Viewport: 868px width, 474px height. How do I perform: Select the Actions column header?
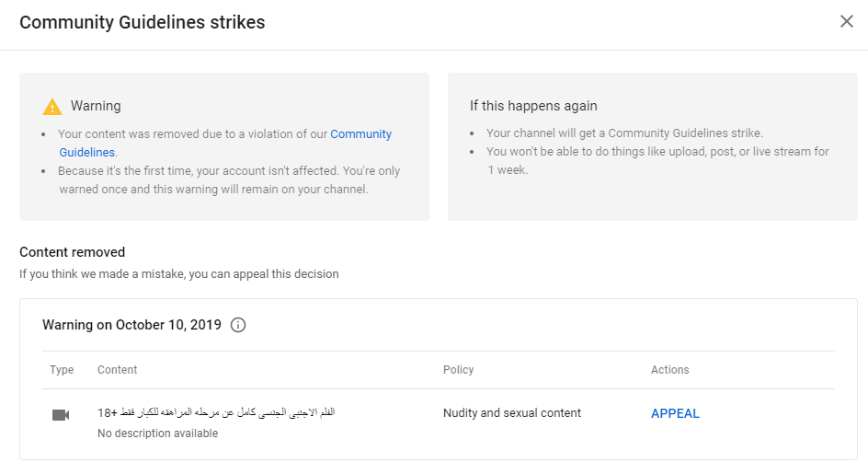tap(669, 370)
